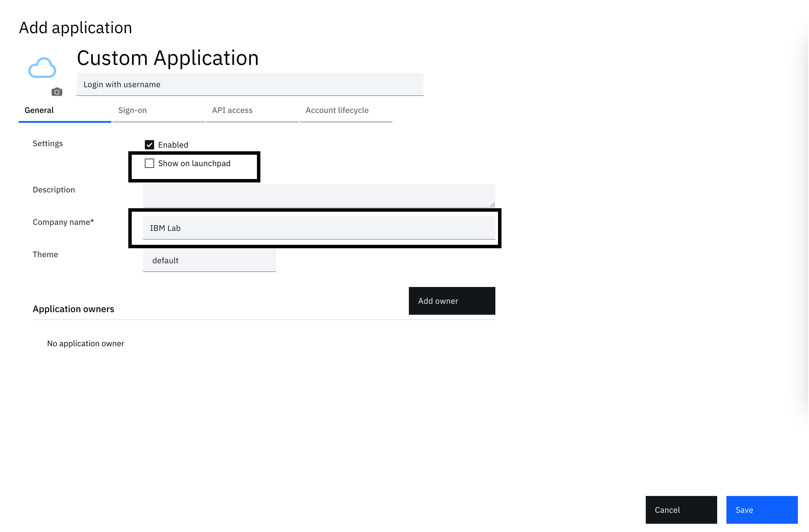The width and height of the screenshot is (809, 532).
Task: Click the 'Login with username' name field
Action: coord(250,84)
